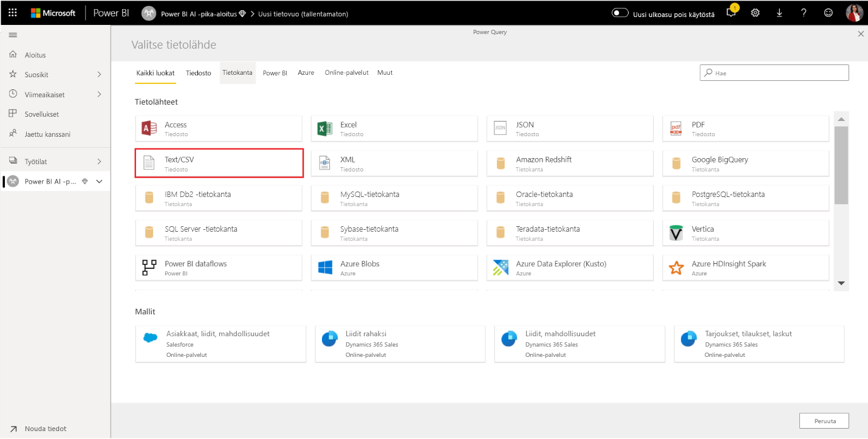Select the Liidit, mahdollisuudet Dynamics template

(580, 344)
